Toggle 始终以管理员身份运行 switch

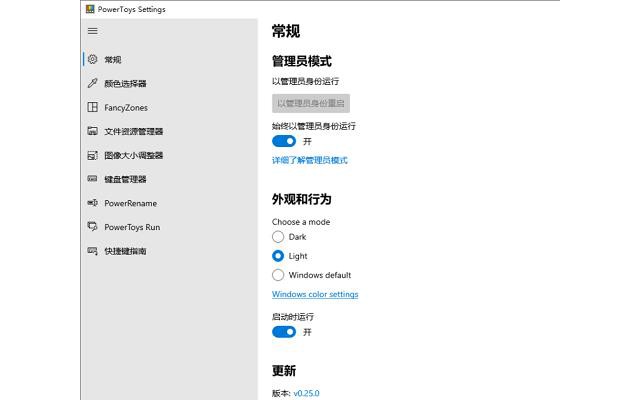coord(284,141)
